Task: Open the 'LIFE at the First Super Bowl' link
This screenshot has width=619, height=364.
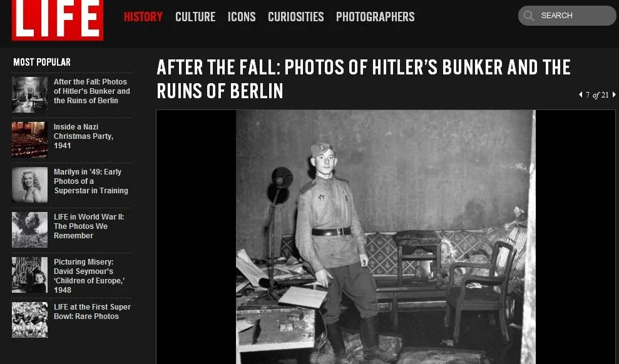Action: point(92,311)
